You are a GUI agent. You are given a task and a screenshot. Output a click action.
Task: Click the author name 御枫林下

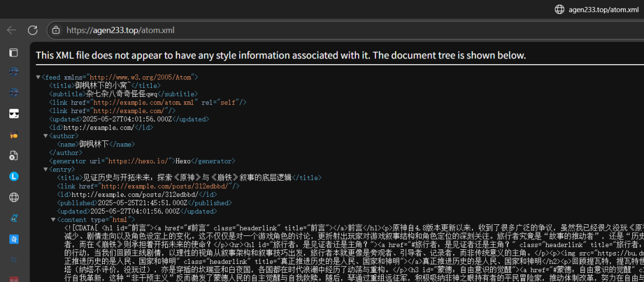point(94,144)
